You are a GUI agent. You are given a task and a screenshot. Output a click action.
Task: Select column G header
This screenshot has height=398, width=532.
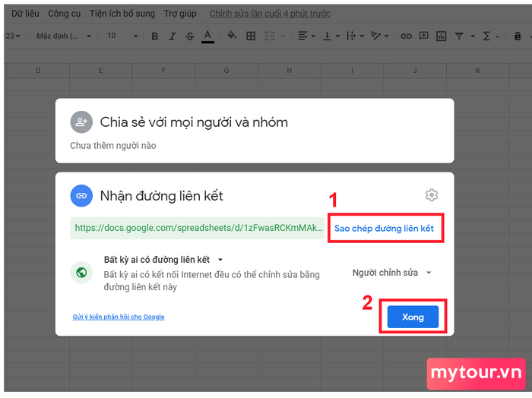226,71
